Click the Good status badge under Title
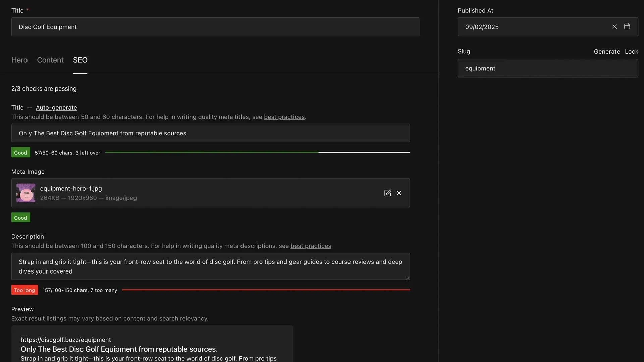 coord(20,152)
